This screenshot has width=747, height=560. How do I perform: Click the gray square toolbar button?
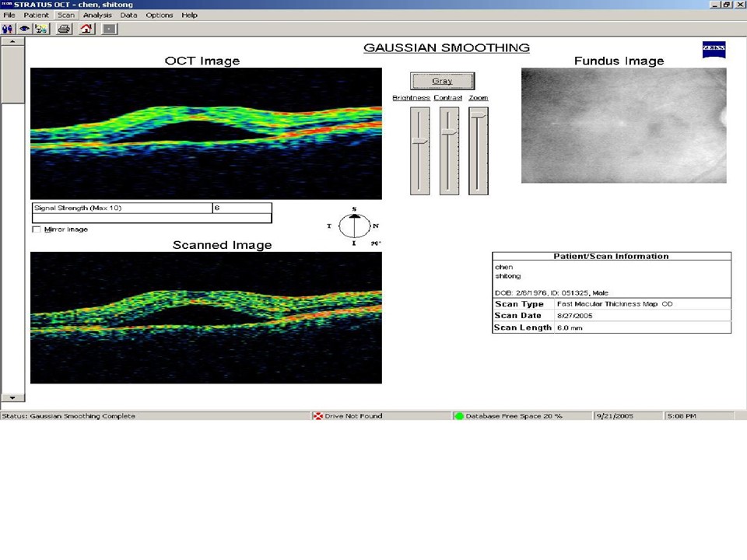click(109, 29)
